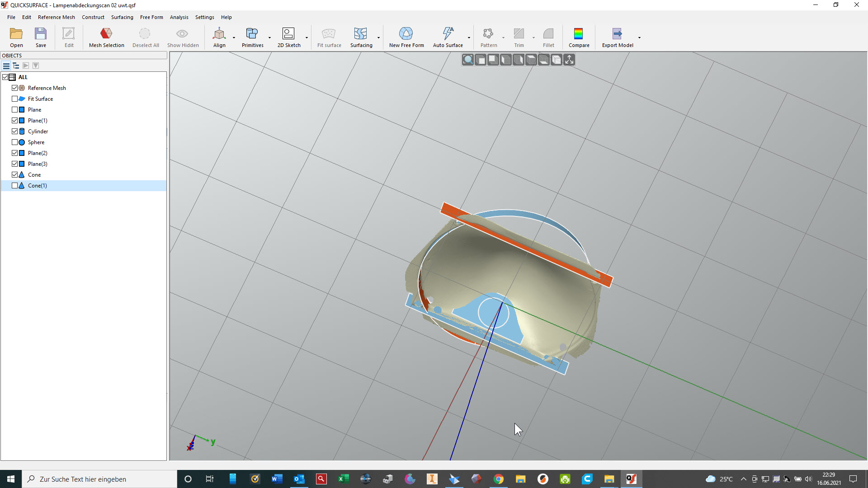Image resolution: width=868 pixels, height=488 pixels.
Task: Expand the Trim dropdown arrow
Action: click(533, 38)
